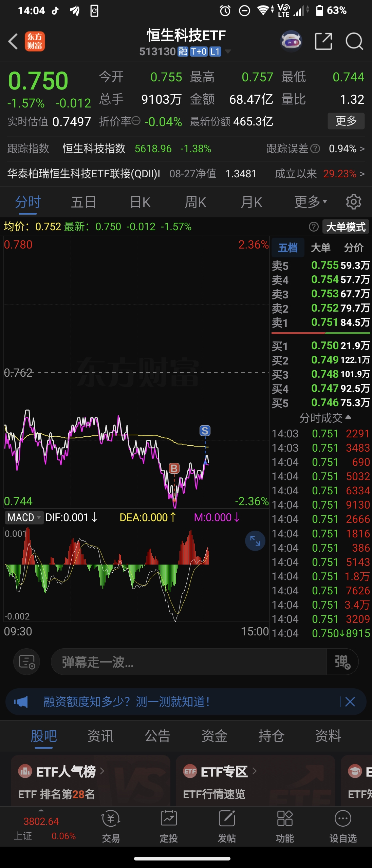Viewport: 372px width, 868px height.
Task: Toggle 大单模式 large order mode
Action: tap(346, 226)
